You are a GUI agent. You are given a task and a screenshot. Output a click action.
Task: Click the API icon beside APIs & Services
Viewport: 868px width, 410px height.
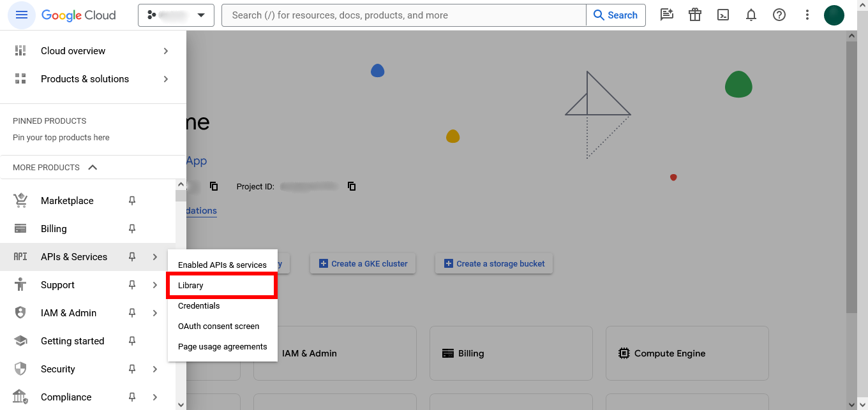click(x=20, y=257)
